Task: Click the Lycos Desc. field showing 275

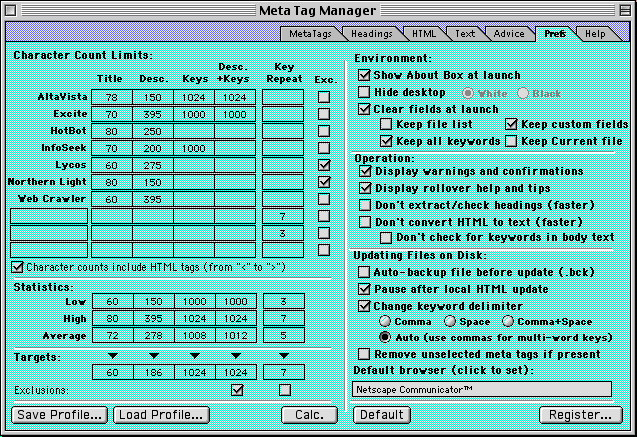Action: (153, 165)
